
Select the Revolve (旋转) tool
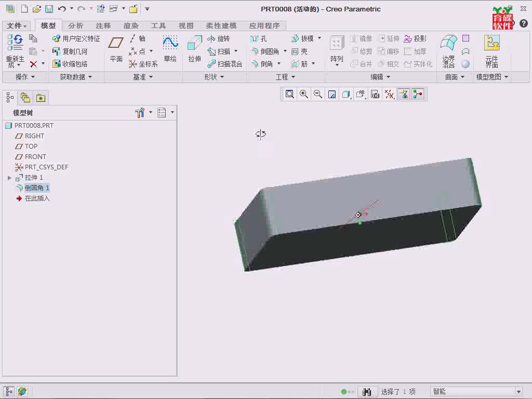point(219,38)
